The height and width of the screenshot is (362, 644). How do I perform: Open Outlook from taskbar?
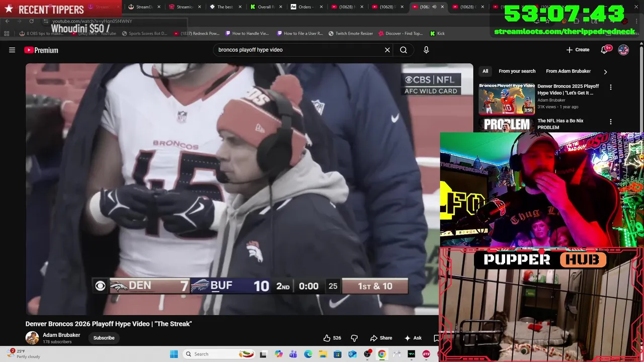[352, 354]
